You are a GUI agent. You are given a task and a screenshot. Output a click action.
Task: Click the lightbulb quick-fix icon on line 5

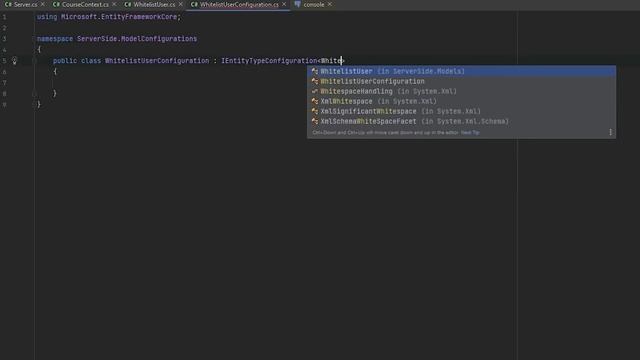[14, 60]
